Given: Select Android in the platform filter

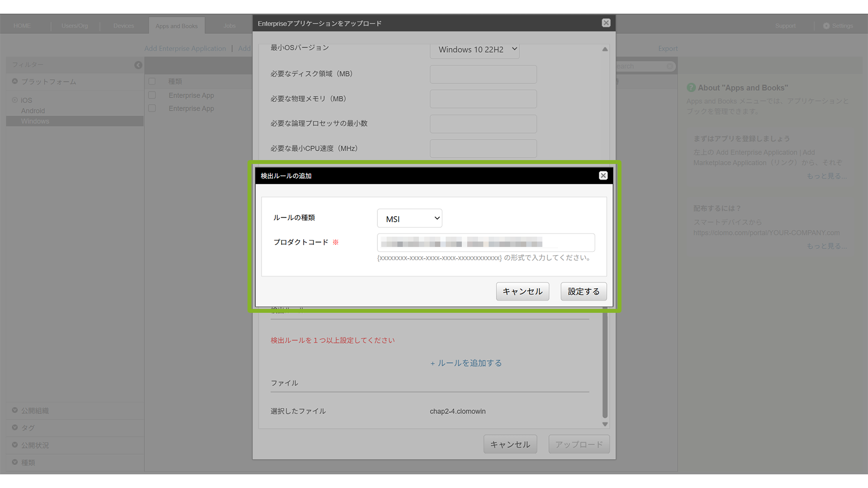Looking at the screenshot, I should coord(33,111).
